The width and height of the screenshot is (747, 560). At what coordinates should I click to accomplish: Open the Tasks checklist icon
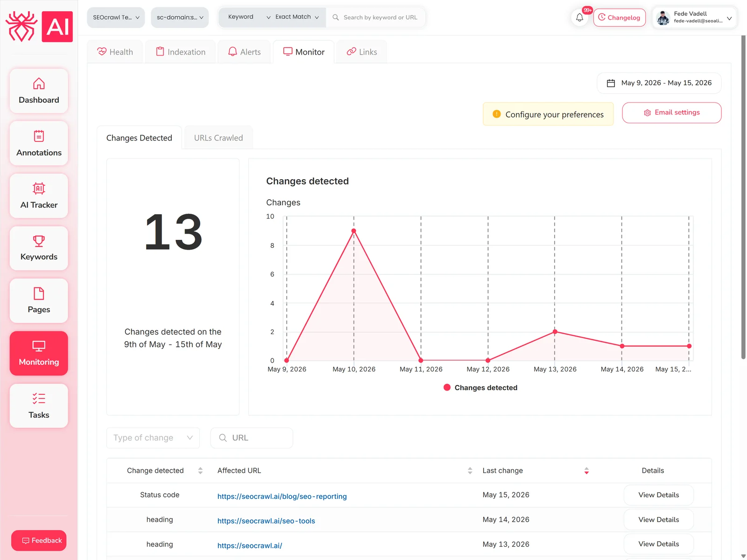[39, 399]
